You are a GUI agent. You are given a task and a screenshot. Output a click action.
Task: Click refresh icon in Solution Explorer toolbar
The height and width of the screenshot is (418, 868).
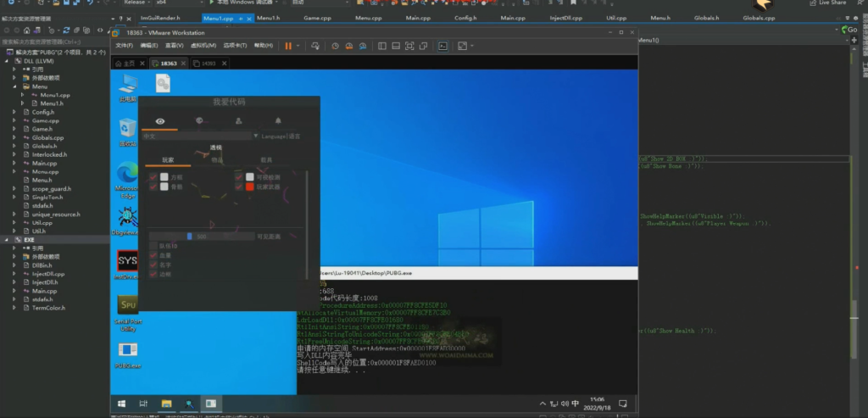66,31
